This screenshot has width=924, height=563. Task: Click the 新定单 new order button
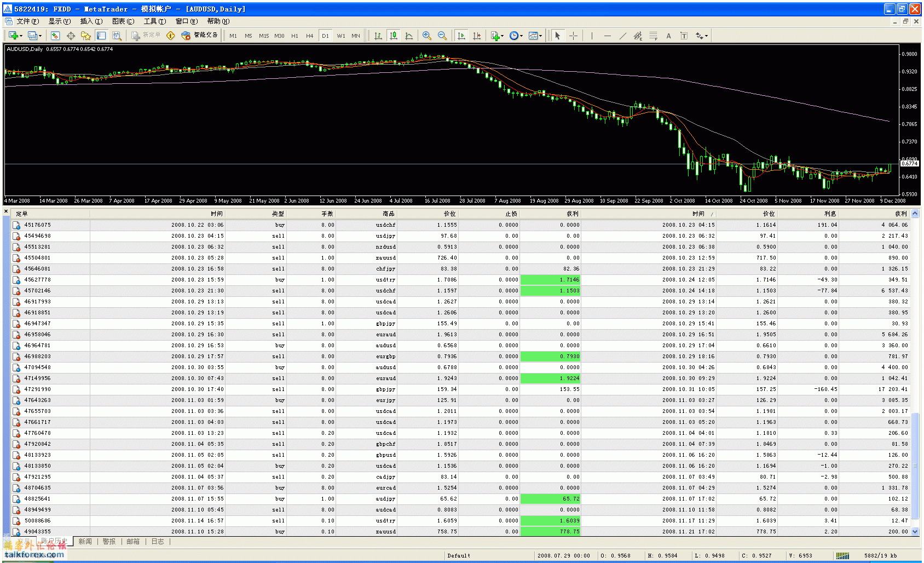click(x=146, y=36)
